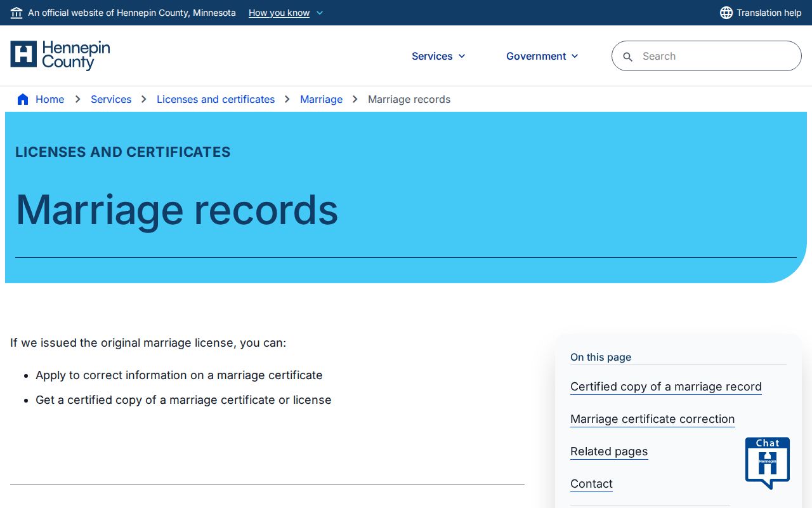Click Marriage records breadcrumb current page text
The width and height of the screenshot is (812, 508).
[409, 99]
